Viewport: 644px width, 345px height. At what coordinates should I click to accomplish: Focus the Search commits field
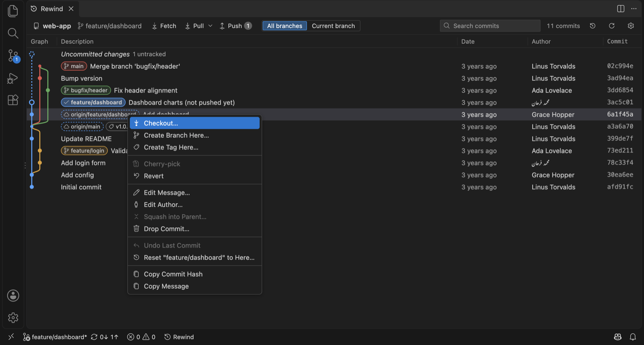click(x=490, y=26)
